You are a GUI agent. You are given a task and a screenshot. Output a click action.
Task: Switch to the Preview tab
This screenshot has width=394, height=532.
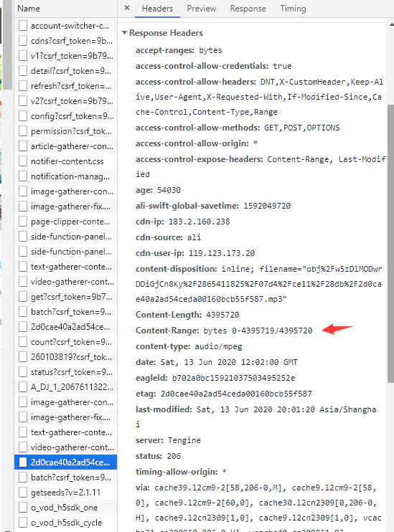point(202,9)
